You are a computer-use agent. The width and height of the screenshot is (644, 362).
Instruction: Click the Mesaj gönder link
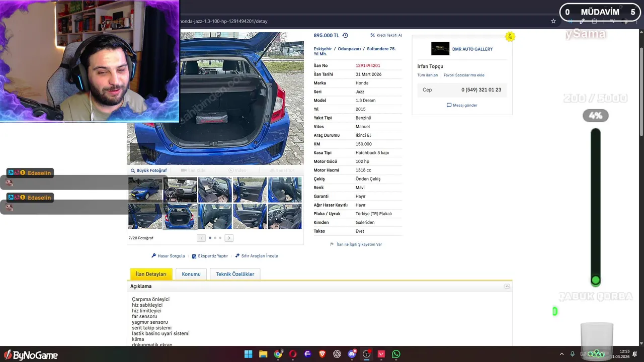(465, 105)
